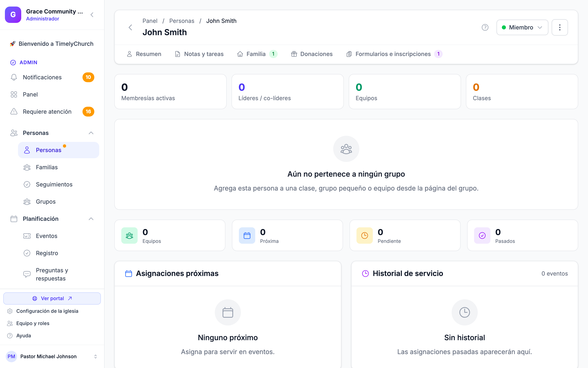
Task: Collapse the Personas sidebar section
Action: click(91, 133)
